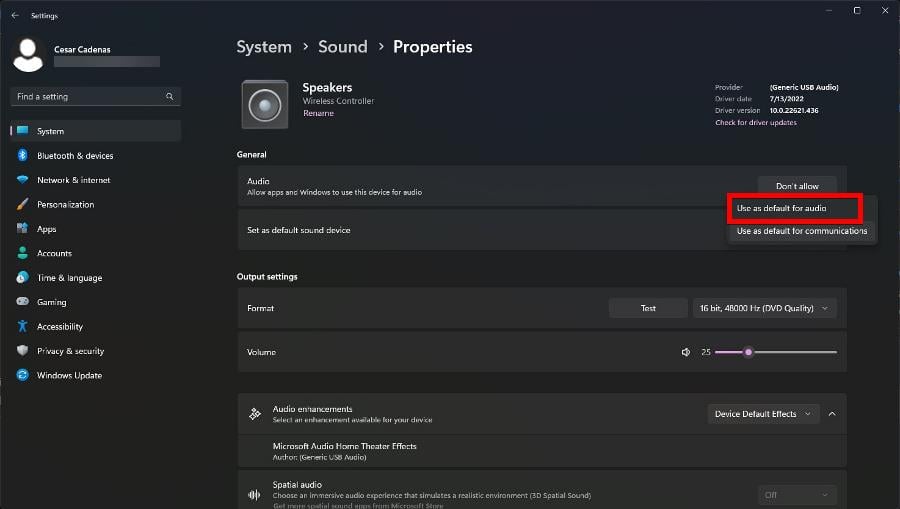Click the back arrow in Settings title bar
Image resolution: width=900 pixels, height=509 pixels.
click(15, 15)
